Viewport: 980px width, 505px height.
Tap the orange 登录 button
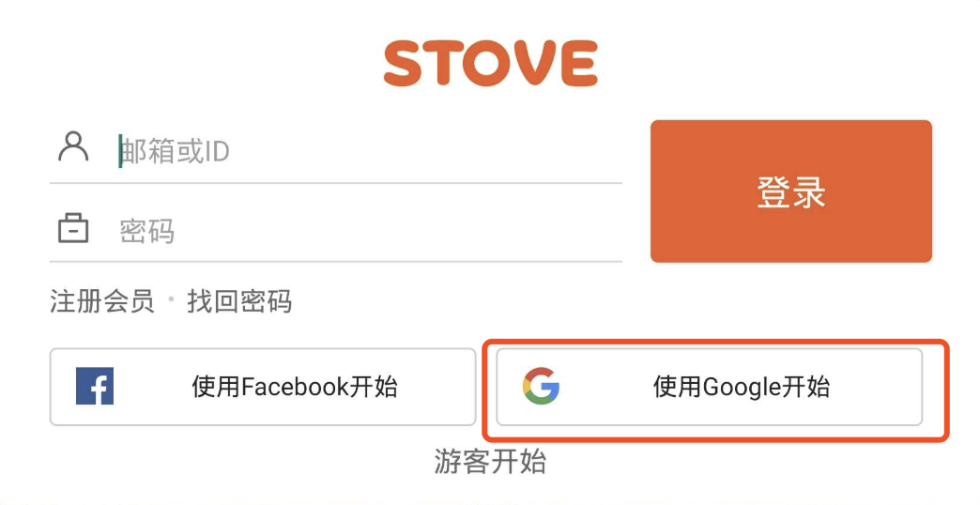(x=791, y=191)
